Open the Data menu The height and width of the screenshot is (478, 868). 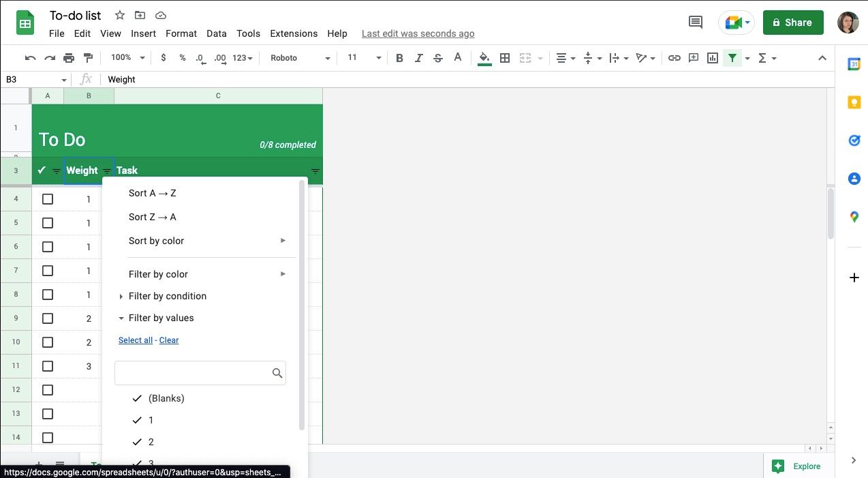(x=217, y=33)
